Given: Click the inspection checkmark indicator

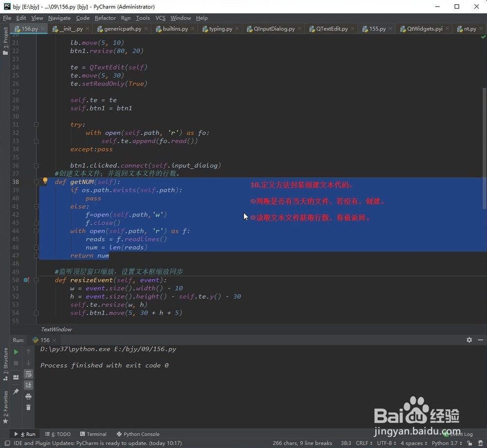Looking at the screenshot, I should (x=483, y=37).
